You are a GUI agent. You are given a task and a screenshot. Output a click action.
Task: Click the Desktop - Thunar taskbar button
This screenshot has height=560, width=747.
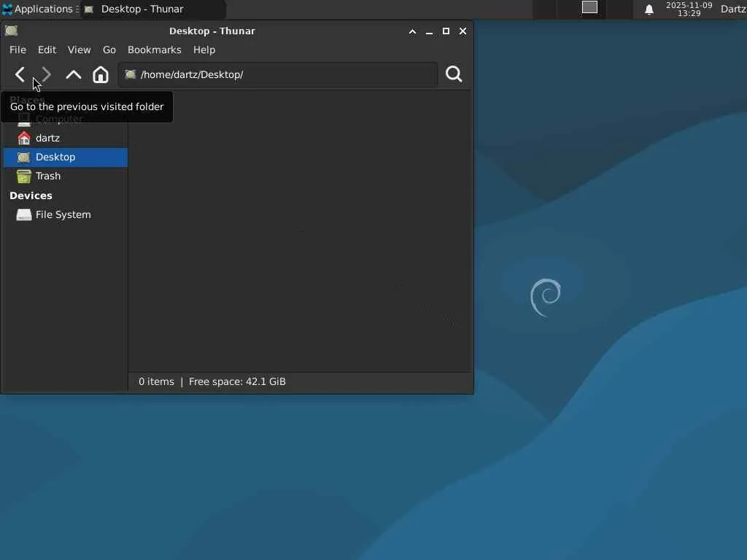pos(152,9)
